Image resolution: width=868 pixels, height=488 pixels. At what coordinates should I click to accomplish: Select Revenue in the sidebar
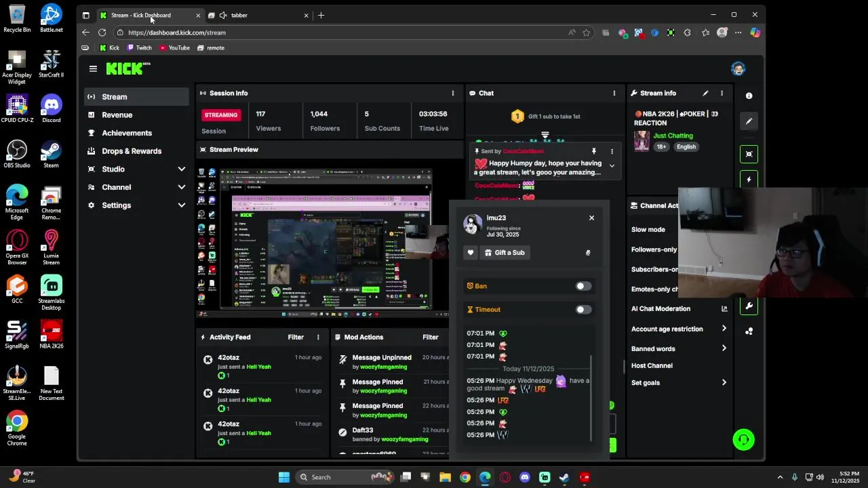coord(136,115)
